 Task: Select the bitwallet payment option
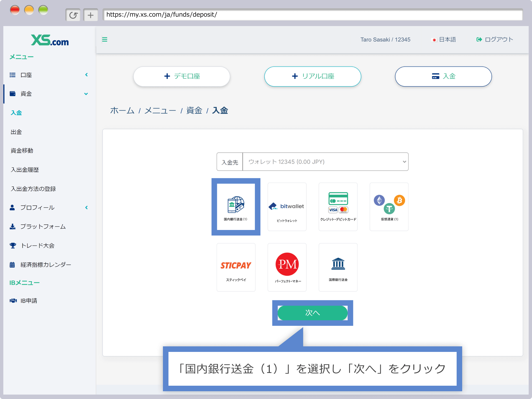coord(287,207)
